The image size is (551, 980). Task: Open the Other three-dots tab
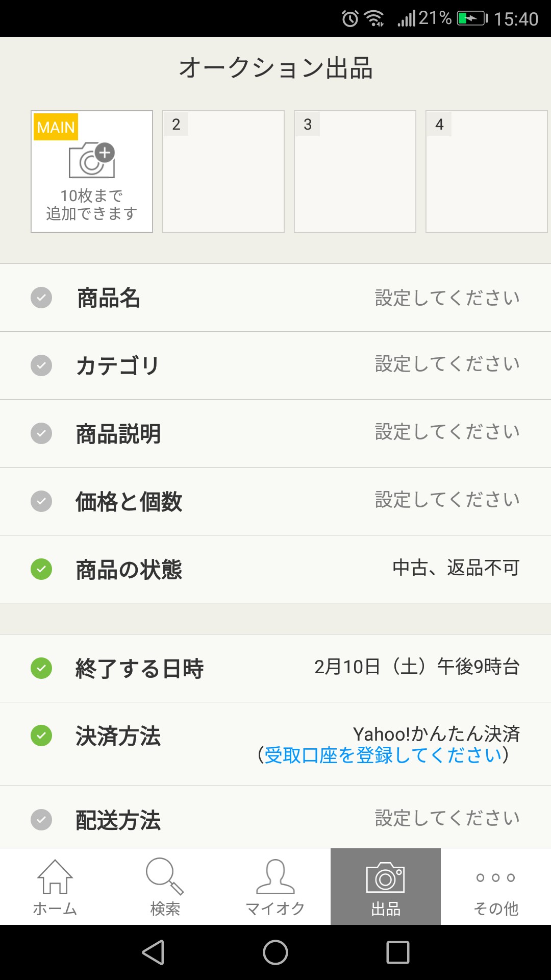495,886
